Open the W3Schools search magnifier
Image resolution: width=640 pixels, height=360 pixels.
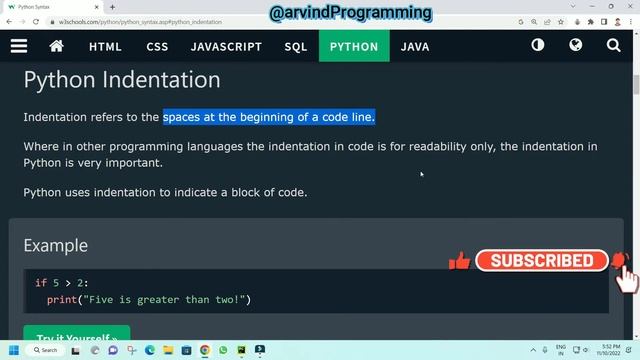(613, 45)
